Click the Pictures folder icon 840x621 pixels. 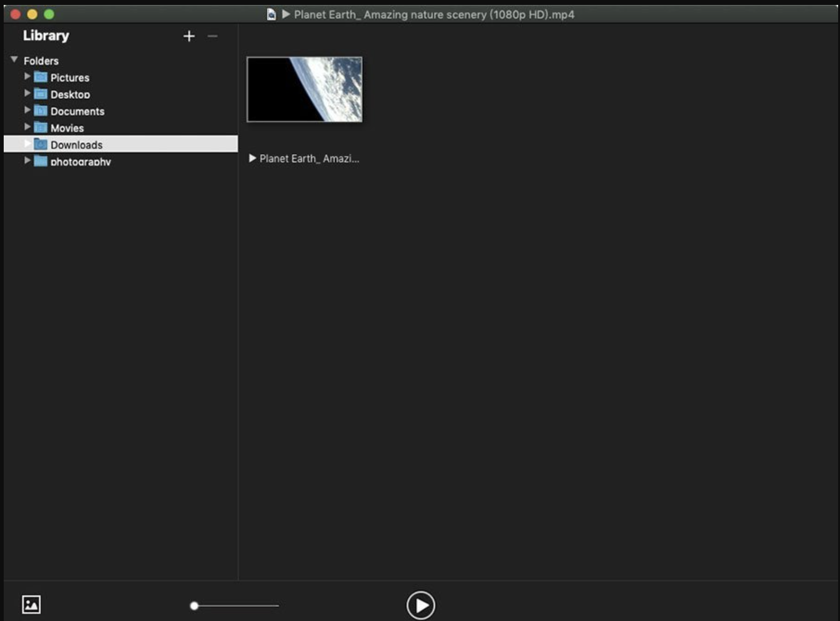(x=42, y=77)
